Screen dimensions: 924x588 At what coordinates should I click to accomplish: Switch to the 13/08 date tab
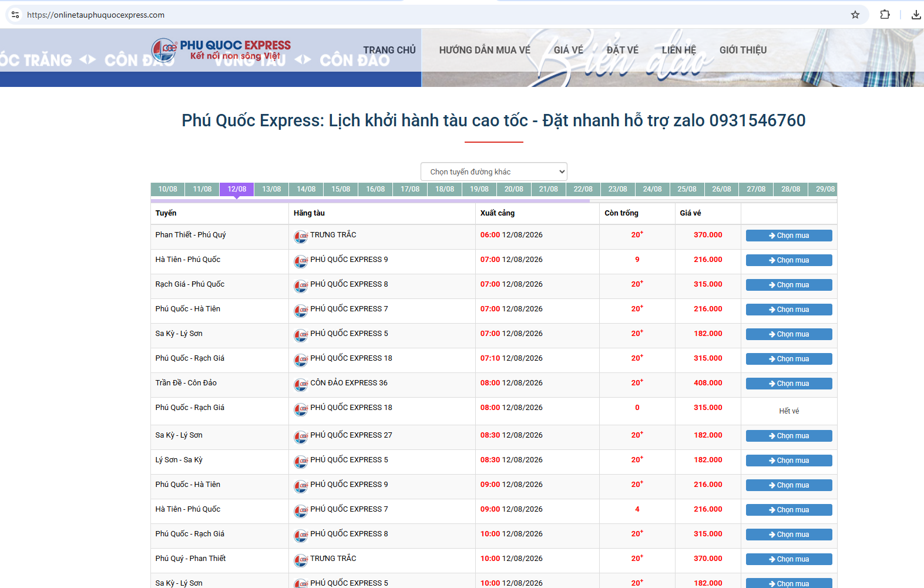(x=271, y=189)
